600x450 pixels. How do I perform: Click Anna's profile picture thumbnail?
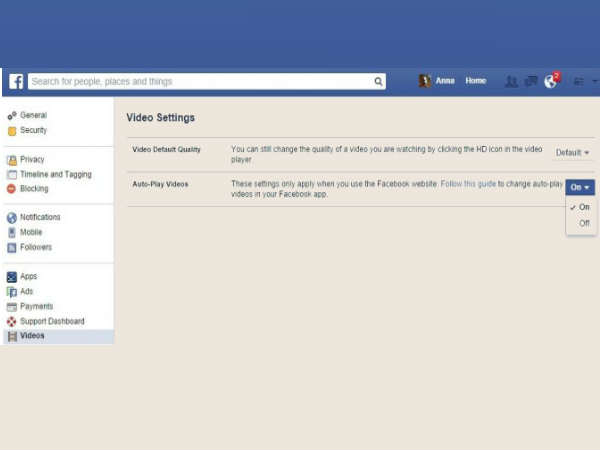pos(425,81)
